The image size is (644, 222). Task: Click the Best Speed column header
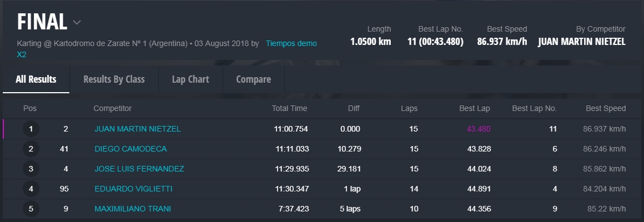606,108
